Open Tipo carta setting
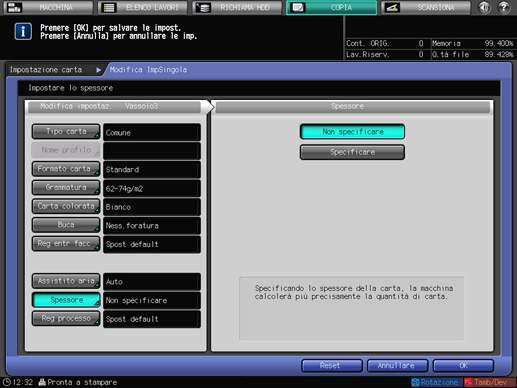Image resolution: width=517 pixels, height=388 pixels. pyautogui.click(x=66, y=132)
